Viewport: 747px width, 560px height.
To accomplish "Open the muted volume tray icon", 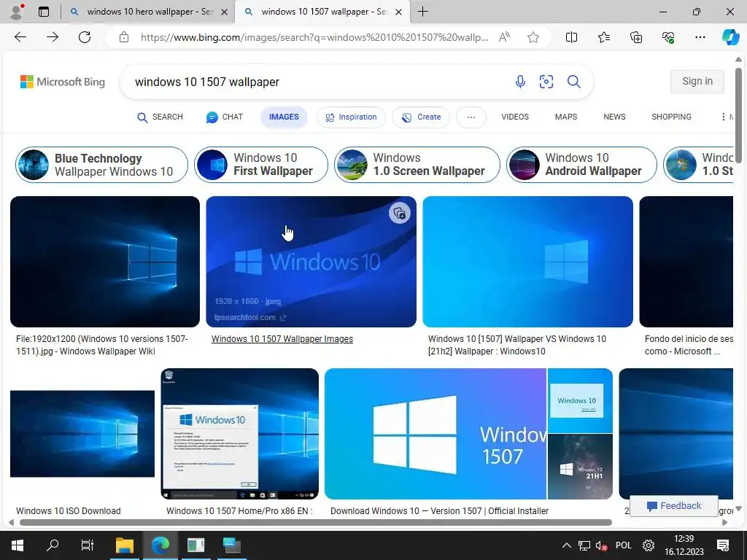I will (601, 545).
